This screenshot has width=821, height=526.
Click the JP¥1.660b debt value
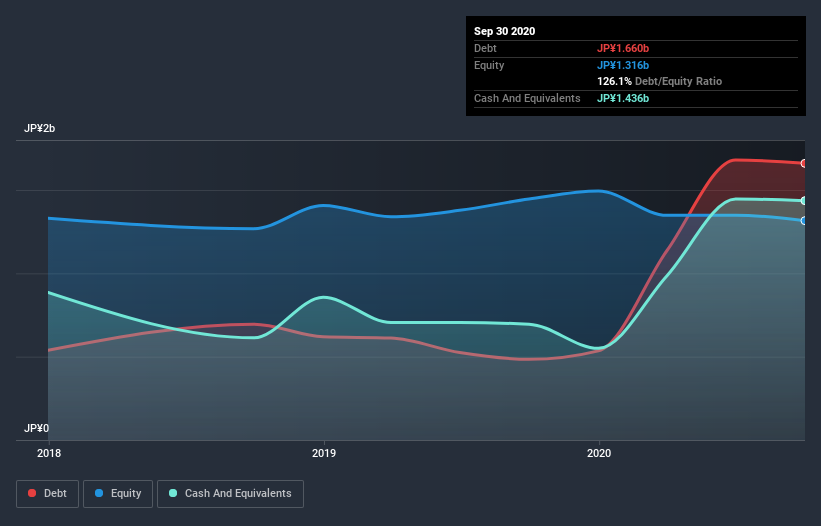tap(623, 48)
